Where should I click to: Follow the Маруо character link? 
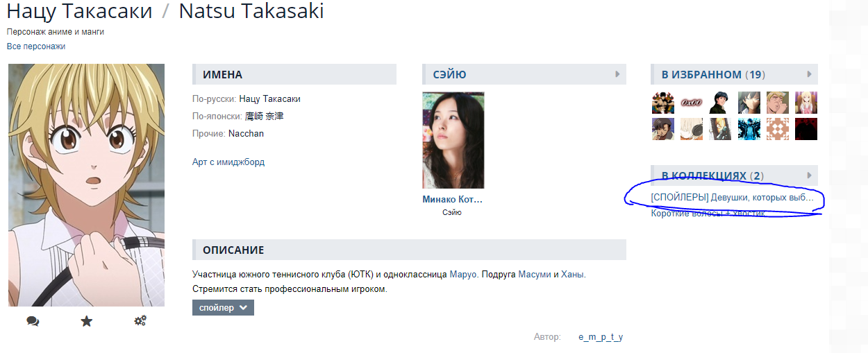point(462,275)
